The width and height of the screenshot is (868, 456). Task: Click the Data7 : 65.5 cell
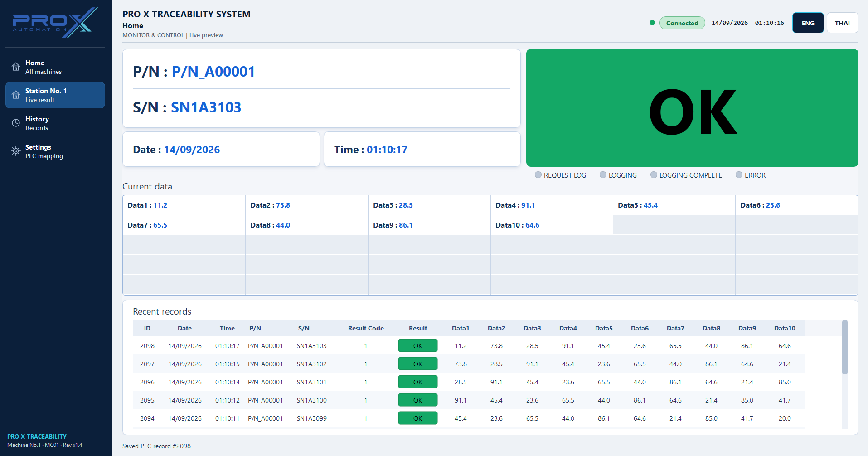point(184,225)
